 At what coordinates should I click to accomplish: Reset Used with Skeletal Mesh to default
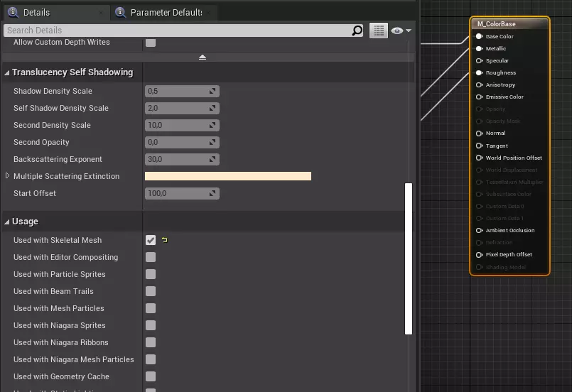(x=165, y=240)
